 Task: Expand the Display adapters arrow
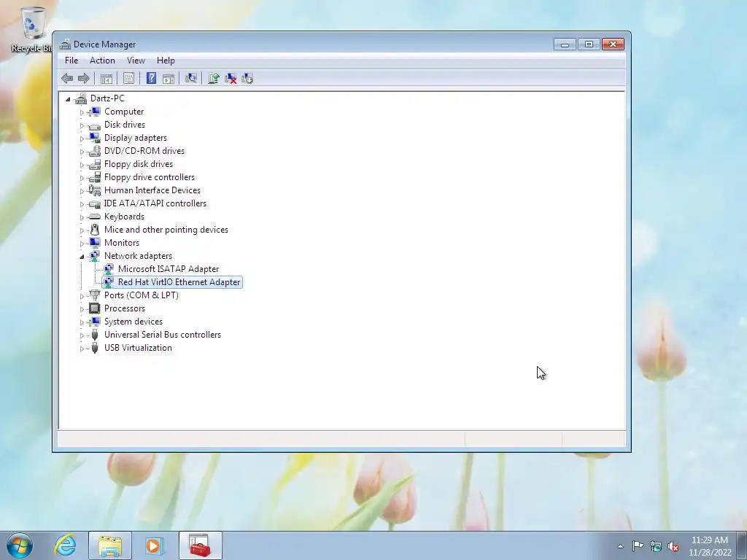point(82,139)
